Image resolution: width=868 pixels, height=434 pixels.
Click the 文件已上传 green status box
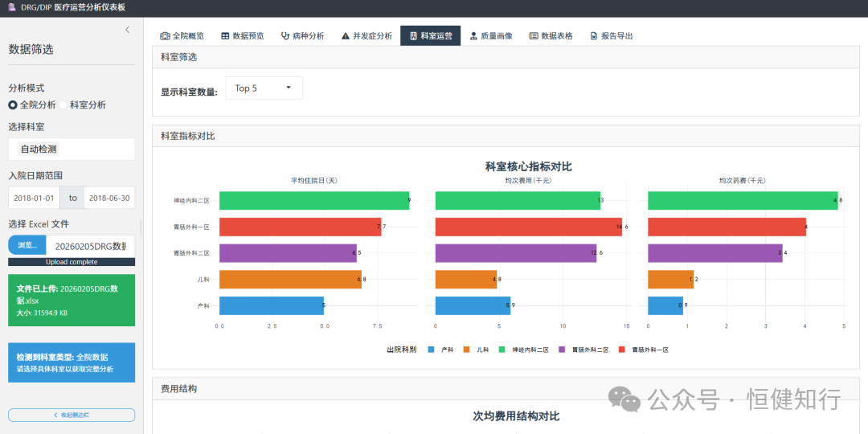(72, 300)
